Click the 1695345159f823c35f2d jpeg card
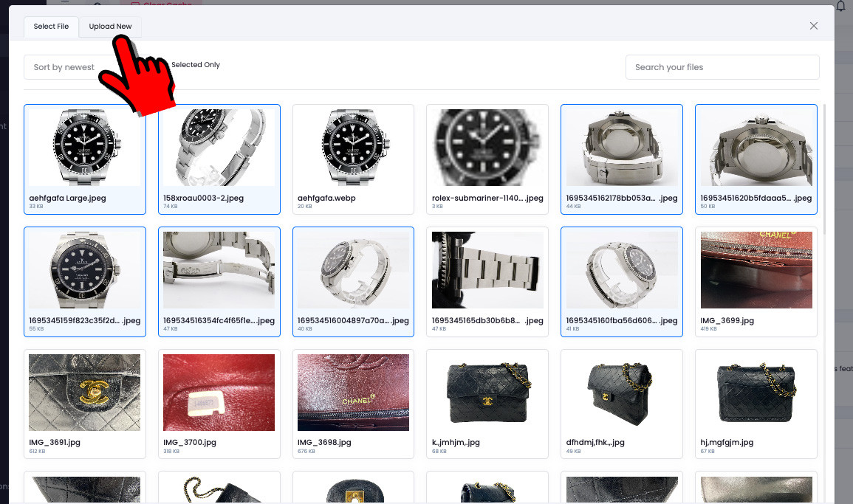The width and height of the screenshot is (853, 504). (x=85, y=282)
